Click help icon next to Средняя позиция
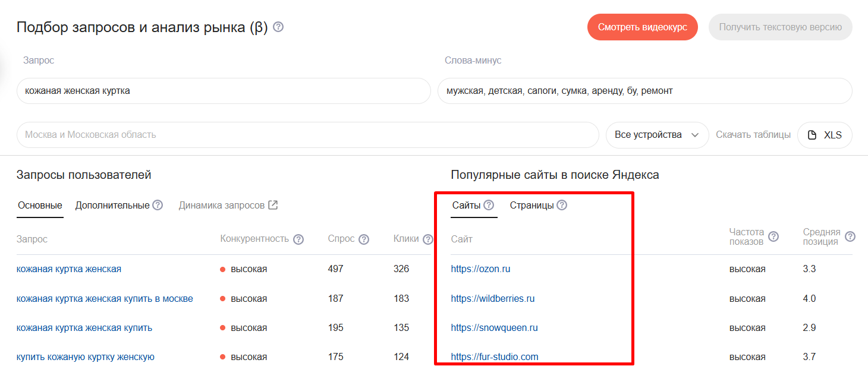Viewport: 868px width, 366px height. pos(850,236)
